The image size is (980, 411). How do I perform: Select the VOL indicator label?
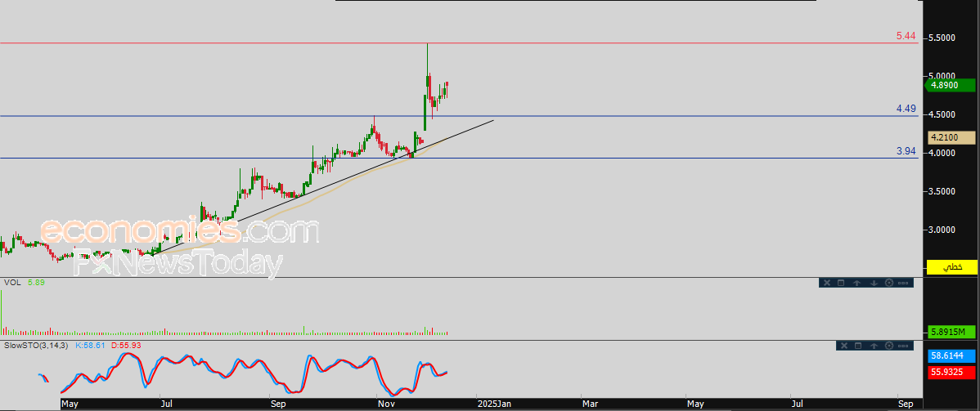click(x=12, y=283)
